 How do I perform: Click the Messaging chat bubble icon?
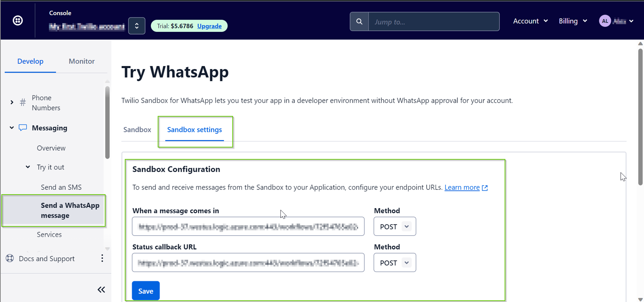point(23,128)
